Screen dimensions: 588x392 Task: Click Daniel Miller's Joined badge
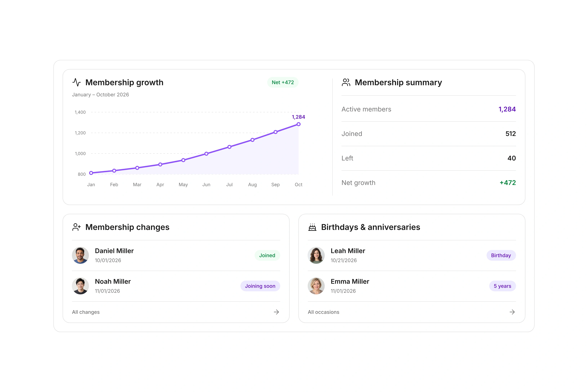(267, 255)
